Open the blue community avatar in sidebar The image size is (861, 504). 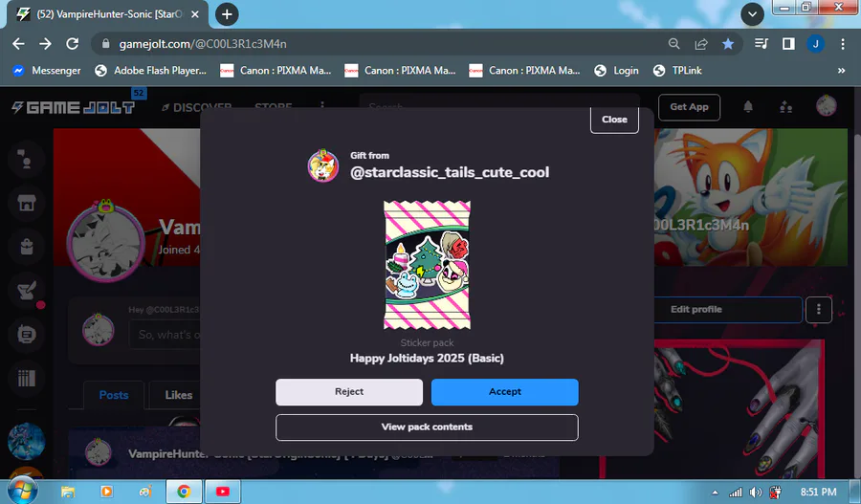point(26,442)
